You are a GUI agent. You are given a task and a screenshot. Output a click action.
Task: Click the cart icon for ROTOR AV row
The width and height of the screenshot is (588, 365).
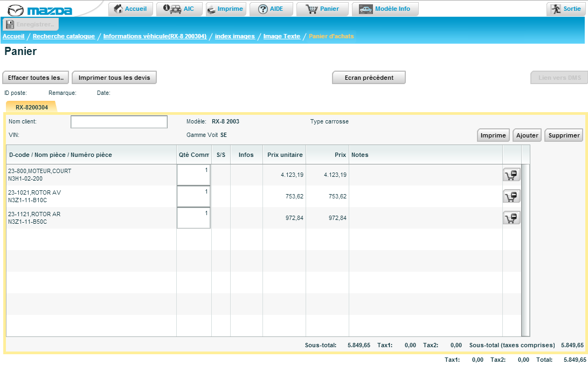[x=511, y=196]
